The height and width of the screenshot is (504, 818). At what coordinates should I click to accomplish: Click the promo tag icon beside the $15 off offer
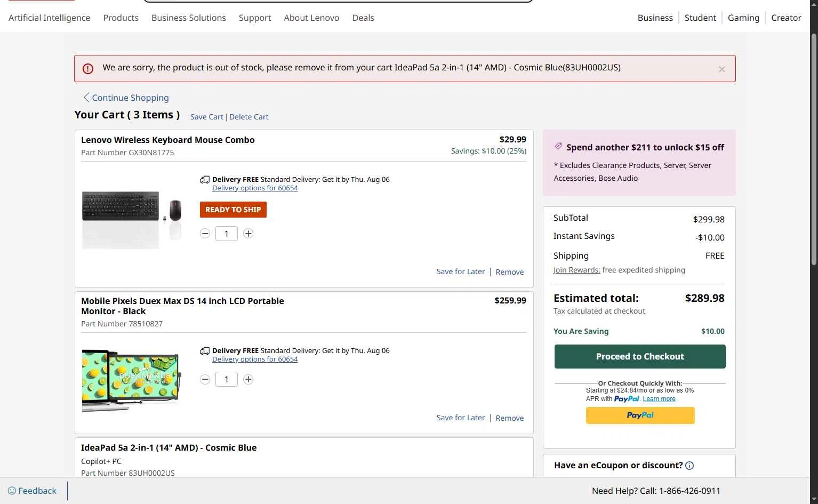coord(558,146)
